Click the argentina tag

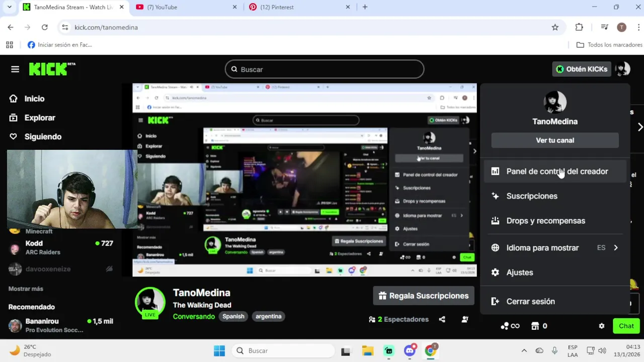tap(269, 316)
